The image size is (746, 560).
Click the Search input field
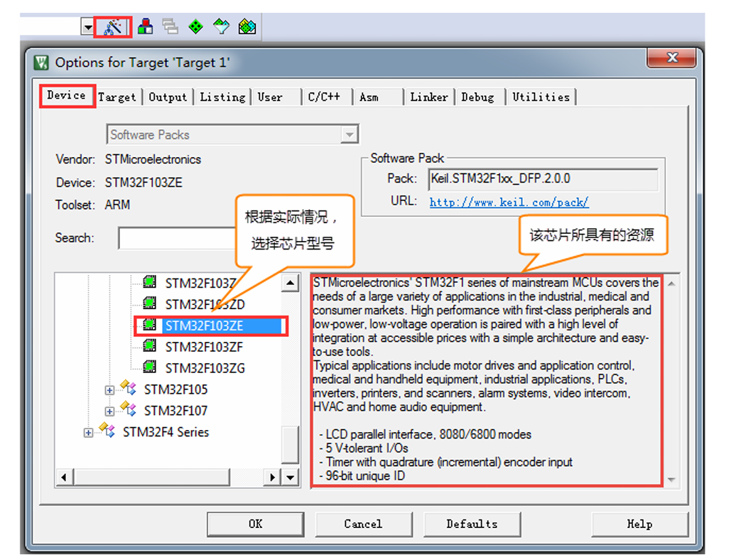click(x=177, y=238)
